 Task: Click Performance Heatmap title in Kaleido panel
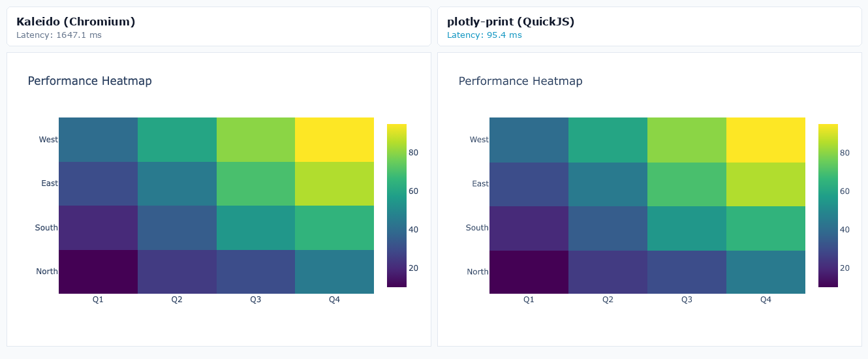(89, 81)
